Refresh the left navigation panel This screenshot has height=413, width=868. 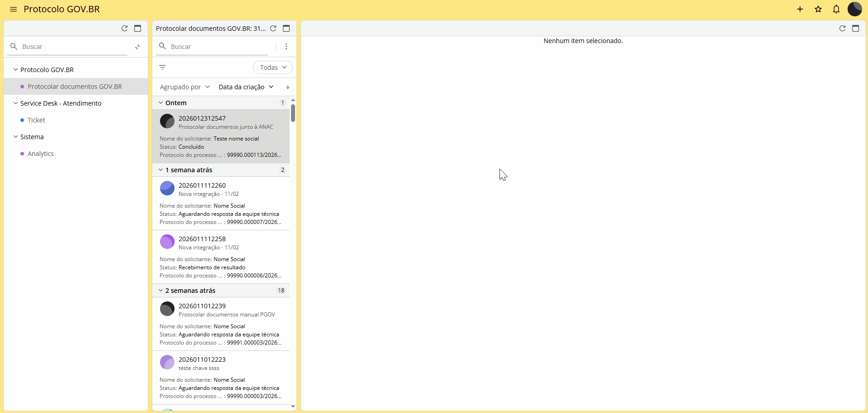[x=124, y=28]
